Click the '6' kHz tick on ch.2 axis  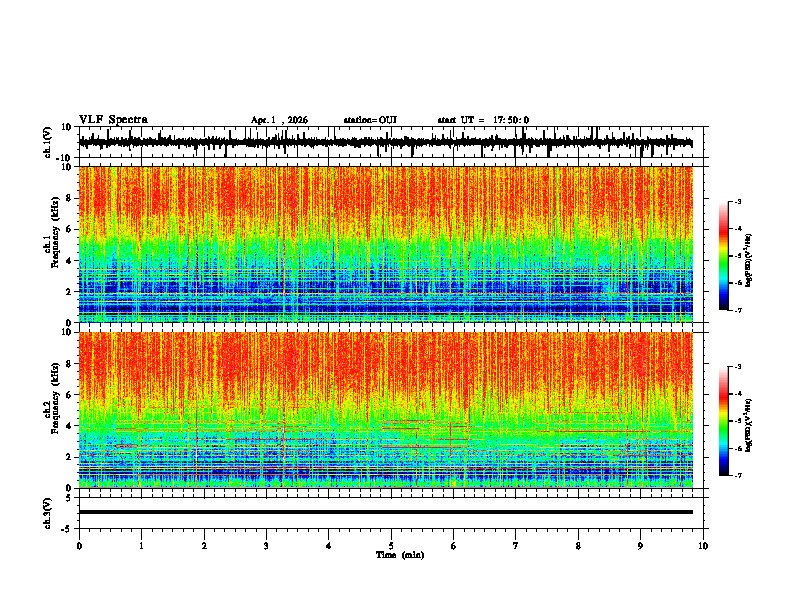click(70, 394)
